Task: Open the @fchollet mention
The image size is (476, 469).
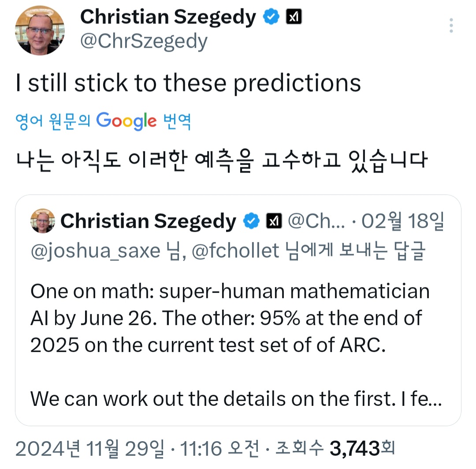Action: click(235, 251)
